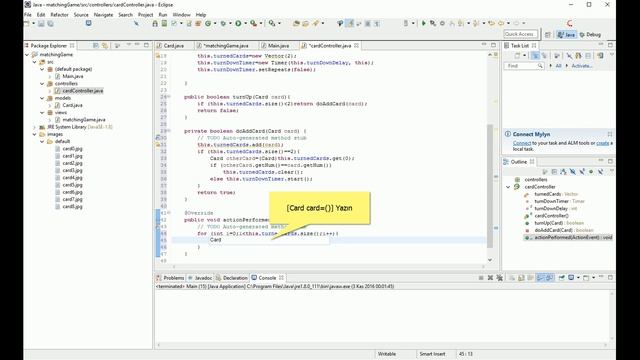Collapse the images folder
640x360 pixels.
(35, 134)
